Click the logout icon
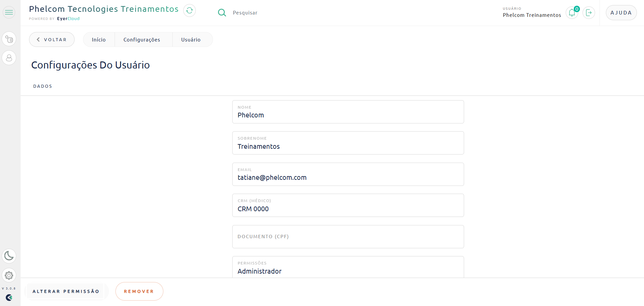The image size is (644, 306). point(589,13)
